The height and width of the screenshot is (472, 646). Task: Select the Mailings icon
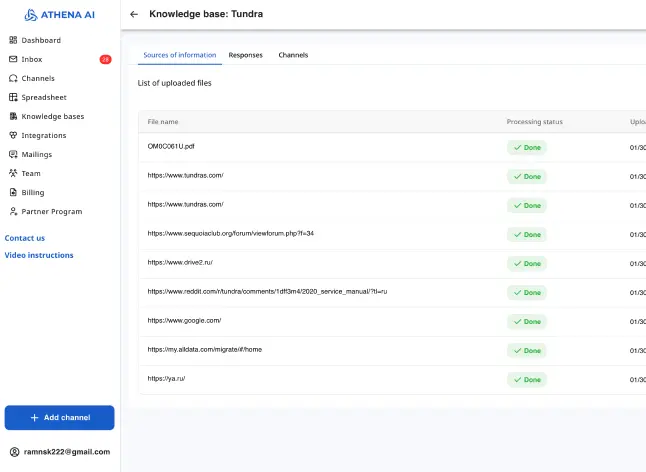(13, 154)
